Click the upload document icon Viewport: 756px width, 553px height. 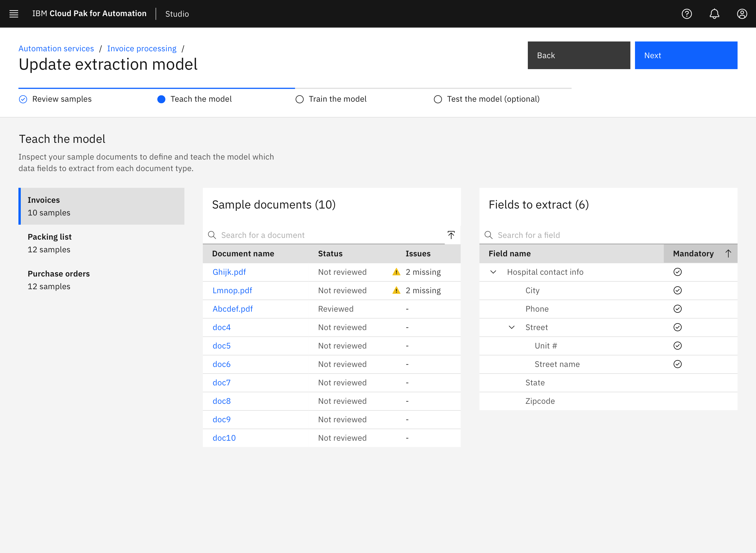pos(451,235)
